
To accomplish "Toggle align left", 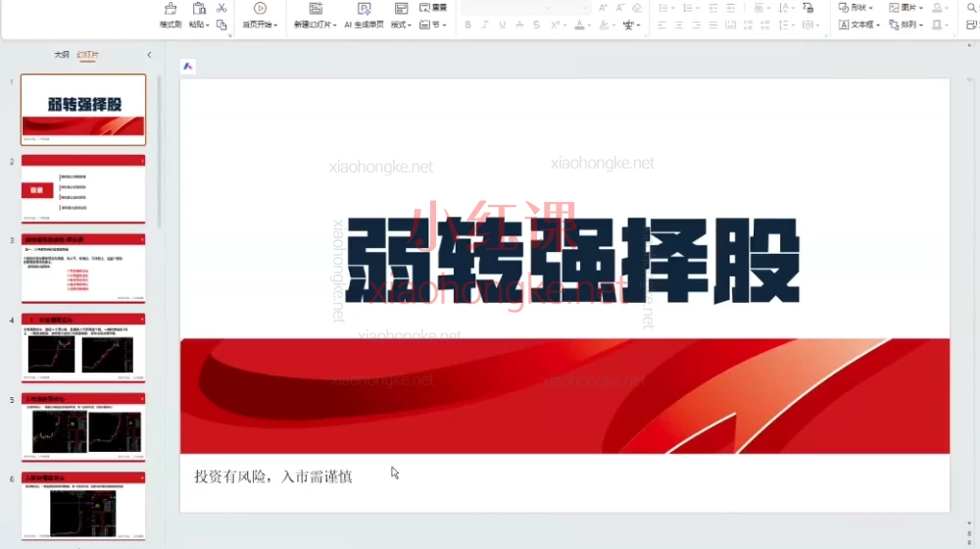I will tap(661, 25).
